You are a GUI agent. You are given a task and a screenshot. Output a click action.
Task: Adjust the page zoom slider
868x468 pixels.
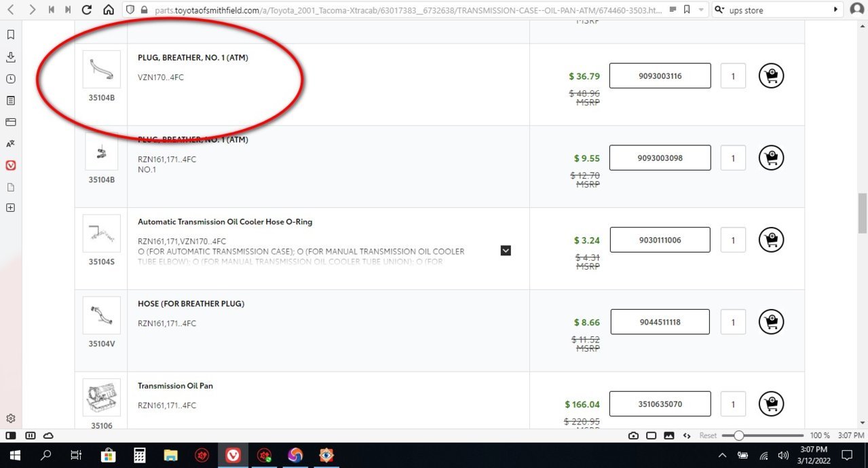click(x=763, y=435)
